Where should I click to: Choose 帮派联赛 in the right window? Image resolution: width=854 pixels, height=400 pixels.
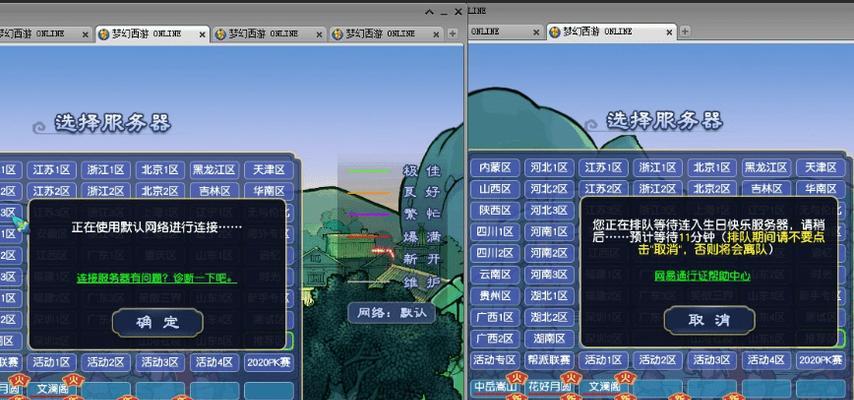[549, 360]
